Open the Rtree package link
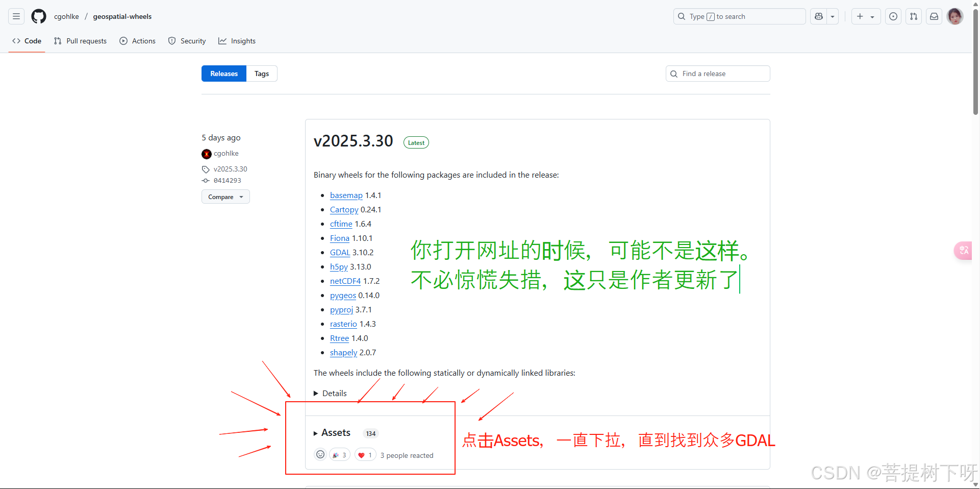Image resolution: width=980 pixels, height=489 pixels. pyautogui.click(x=339, y=338)
